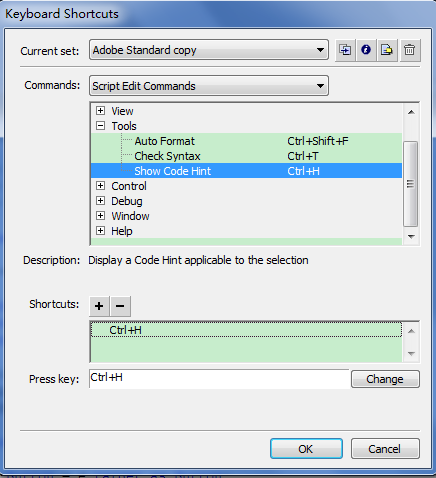The height and width of the screenshot is (478, 436).
Task: Select Ctrl+H entry in Shortcuts list
Action: tap(246, 330)
